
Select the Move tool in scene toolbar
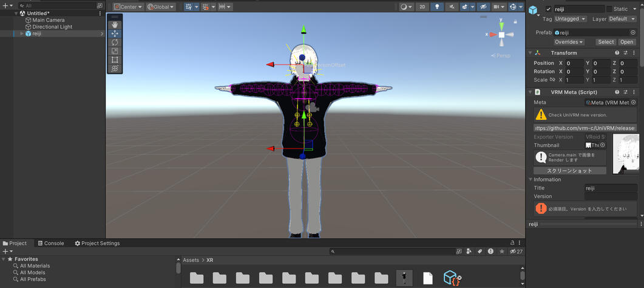pos(115,34)
